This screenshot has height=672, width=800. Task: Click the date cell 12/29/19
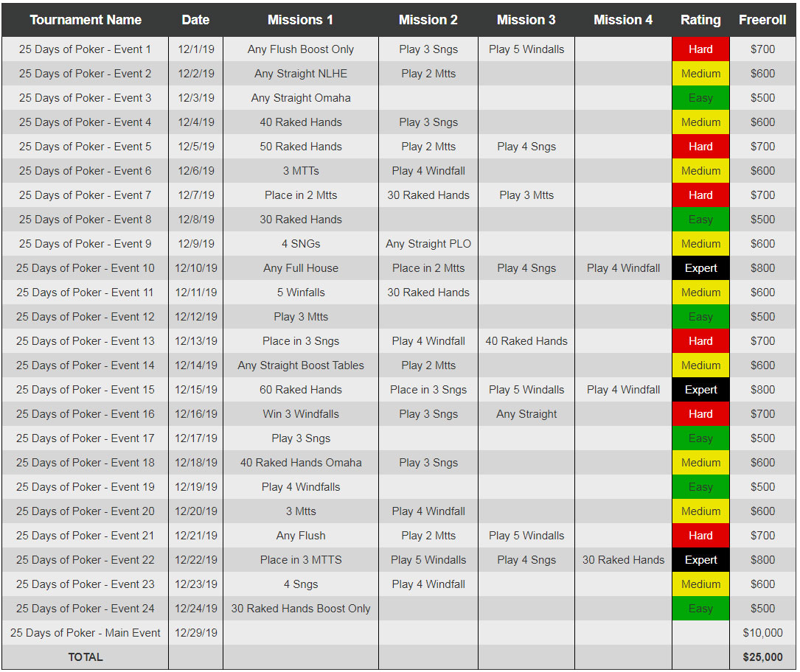[x=196, y=633]
